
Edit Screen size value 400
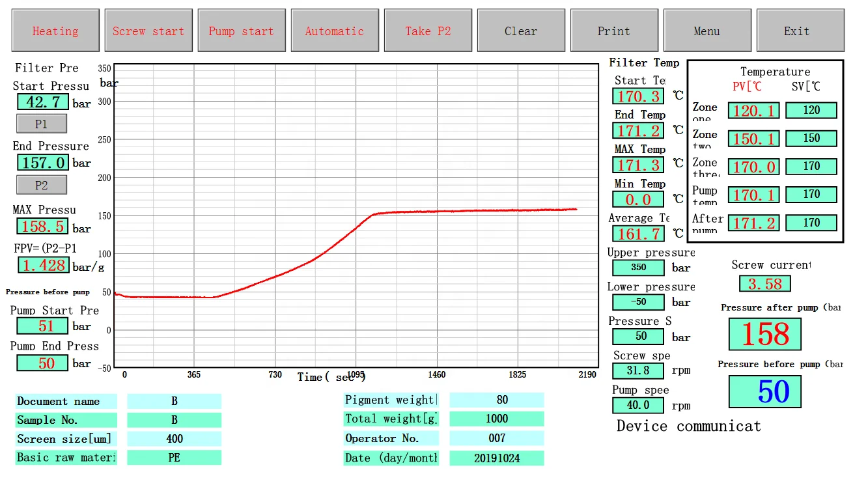(174, 439)
